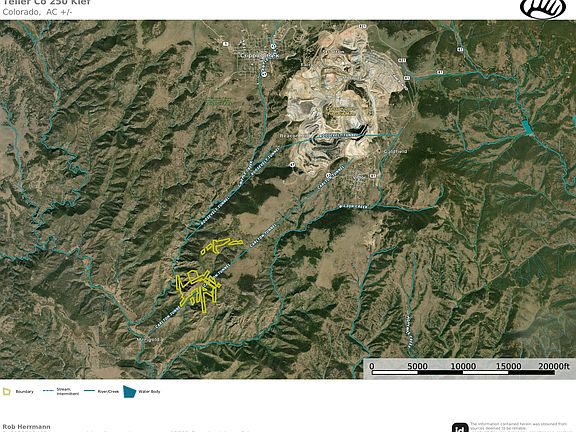Screen dimensions: 576x432
Task: Click the Rob Herrmann name text
Action: 26,427
